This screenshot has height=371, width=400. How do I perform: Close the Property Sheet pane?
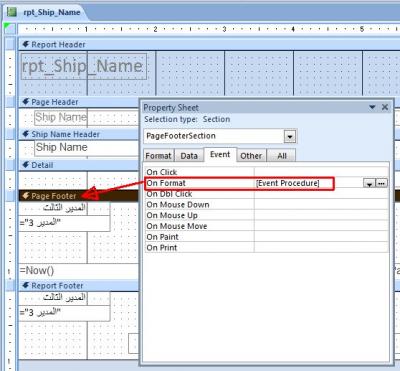click(385, 107)
